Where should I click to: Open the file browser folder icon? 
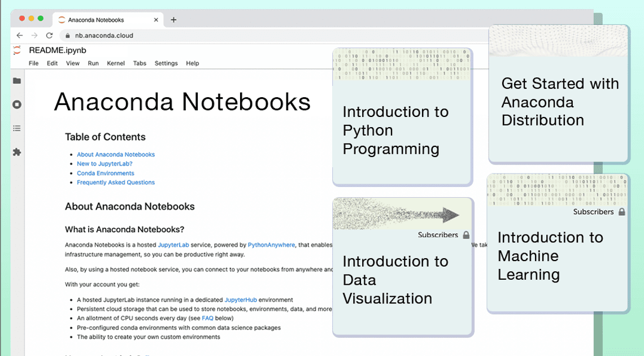(17, 81)
